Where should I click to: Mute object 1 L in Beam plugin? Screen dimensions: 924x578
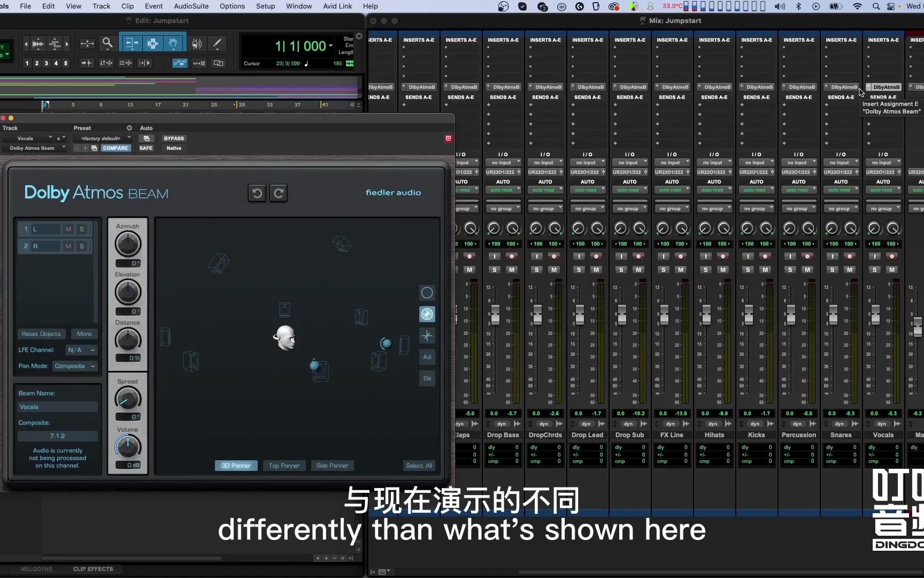[x=68, y=229]
